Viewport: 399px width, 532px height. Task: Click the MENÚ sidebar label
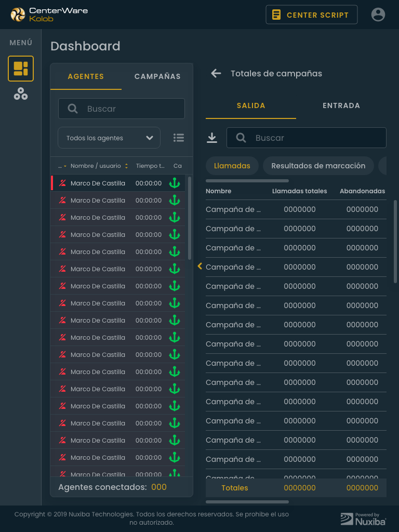(x=21, y=43)
